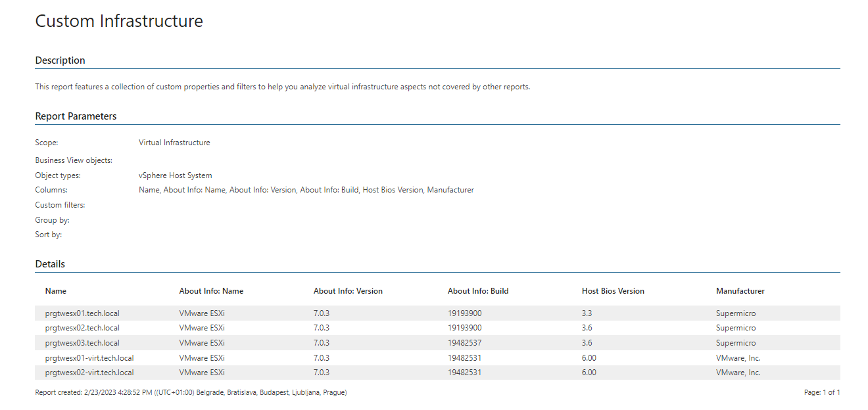Select host prgtwesx02.tech.local
Image resolution: width=868 pixels, height=410 pixels.
(82, 328)
